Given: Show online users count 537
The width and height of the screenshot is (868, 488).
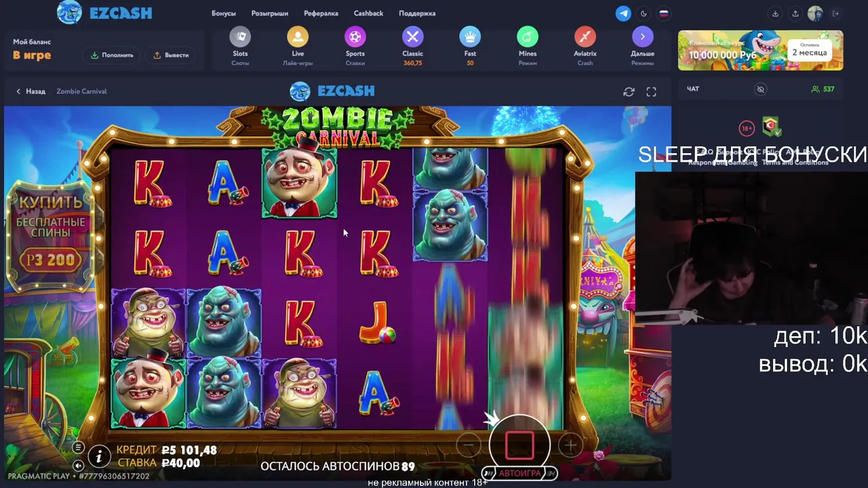Looking at the screenshot, I should tap(823, 89).
